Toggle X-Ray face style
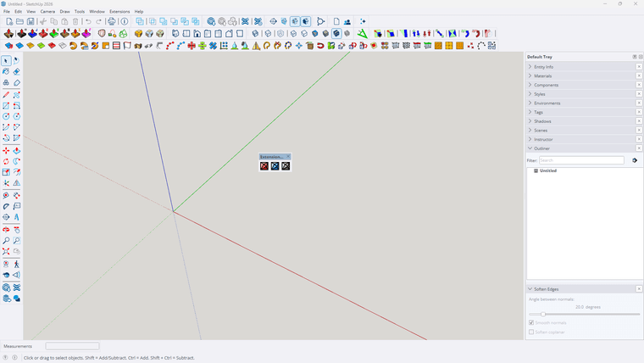644x363 pixels. pyautogui.click(x=255, y=34)
